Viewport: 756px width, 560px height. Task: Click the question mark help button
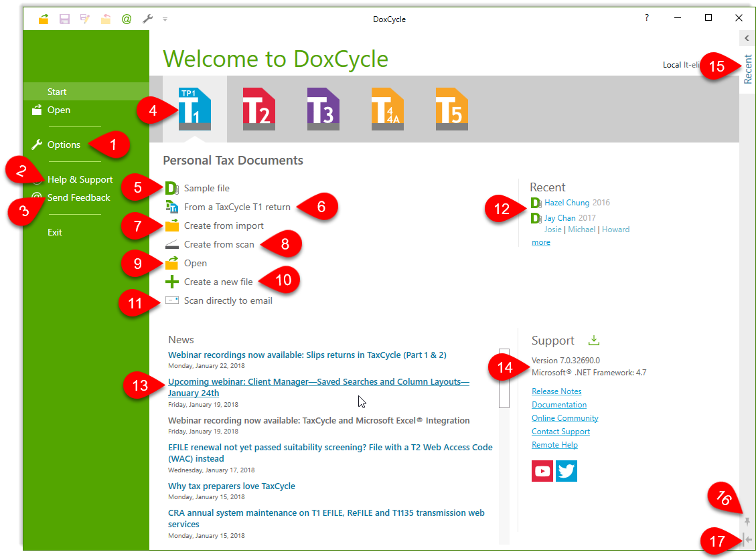click(x=647, y=18)
